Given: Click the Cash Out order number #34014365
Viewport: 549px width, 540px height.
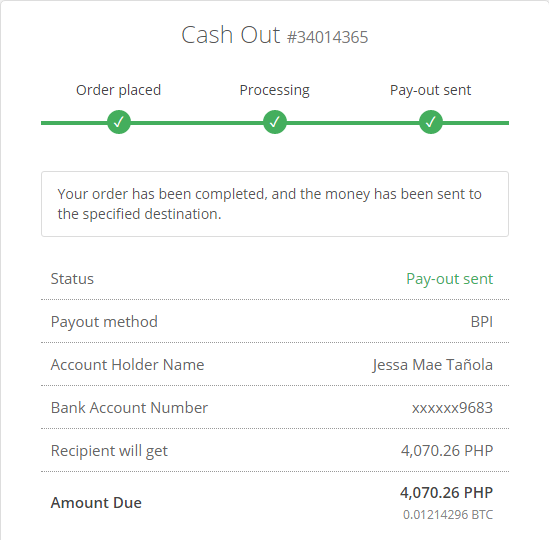Looking at the screenshot, I should pyautogui.click(x=327, y=37).
